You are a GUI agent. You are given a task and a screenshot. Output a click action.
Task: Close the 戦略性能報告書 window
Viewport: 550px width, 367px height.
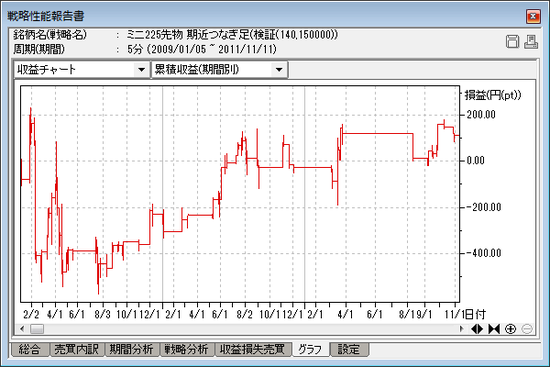(x=533, y=16)
